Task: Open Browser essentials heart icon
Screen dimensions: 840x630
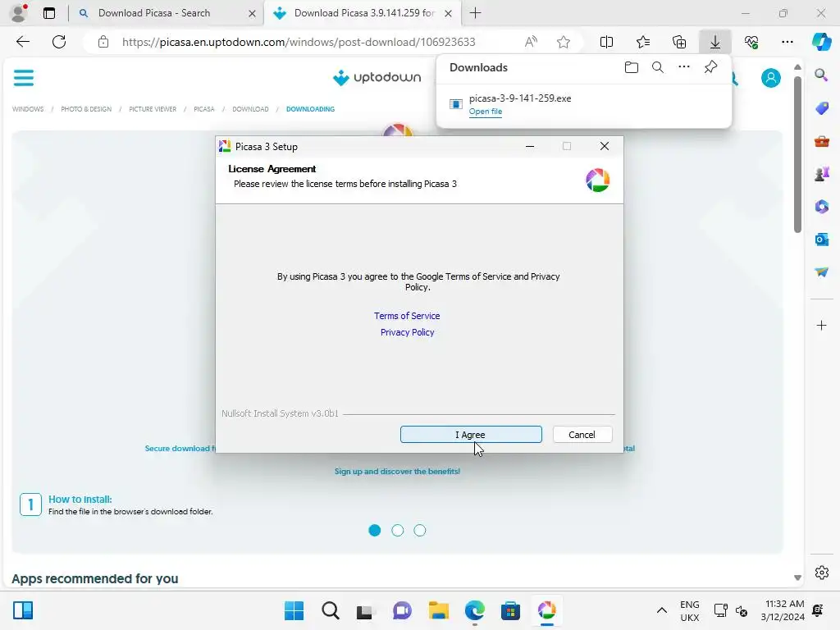Action: pos(751,42)
